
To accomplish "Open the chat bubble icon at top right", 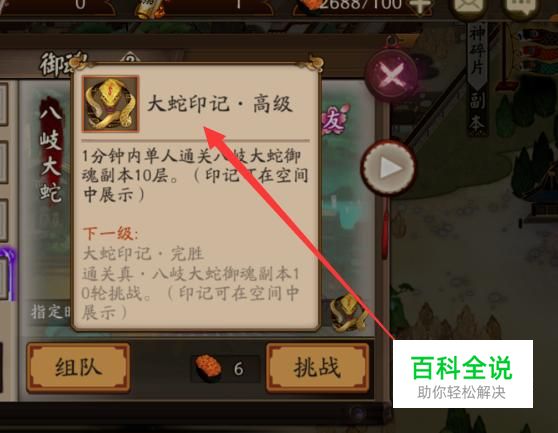I will point(521,7).
